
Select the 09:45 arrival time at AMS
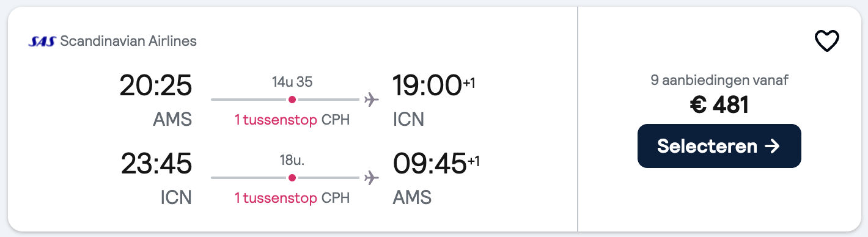click(429, 164)
